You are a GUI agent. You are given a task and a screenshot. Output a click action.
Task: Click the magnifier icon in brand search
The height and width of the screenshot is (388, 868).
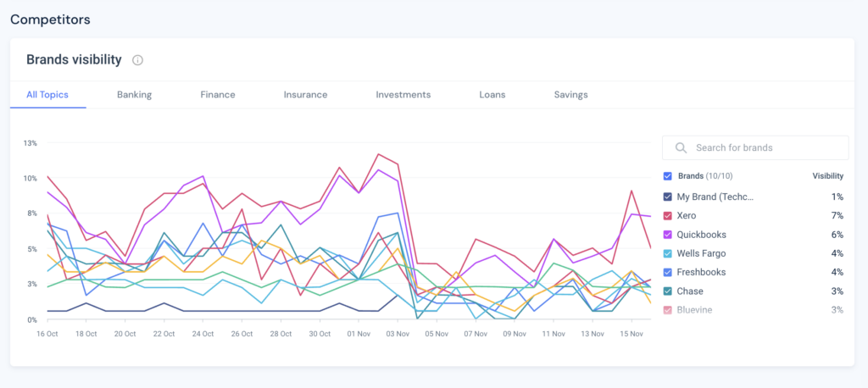point(680,147)
